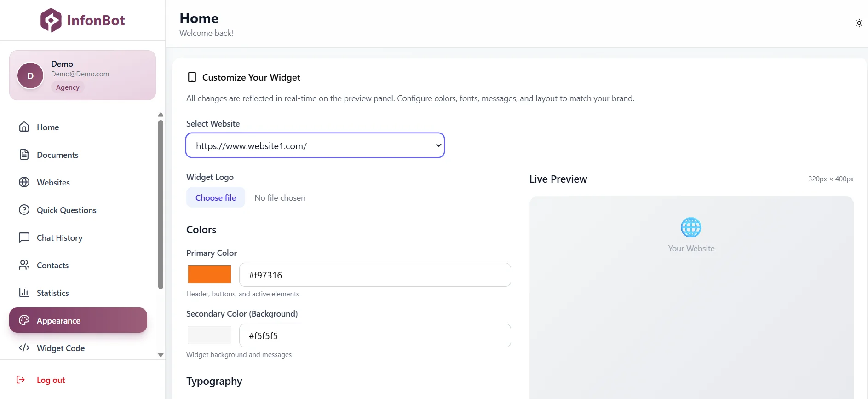The image size is (868, 399).
Task: Click the Websites globe icon
Action: point(24,182)
